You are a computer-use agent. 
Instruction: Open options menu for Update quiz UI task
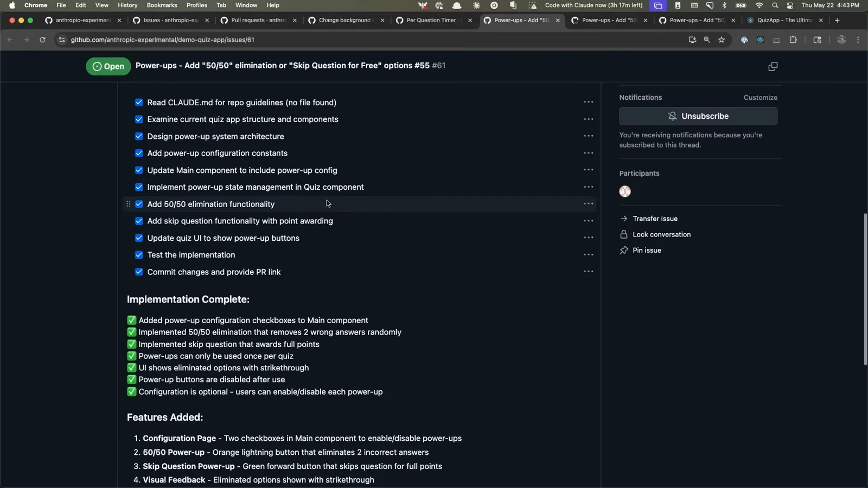(588, 237)
